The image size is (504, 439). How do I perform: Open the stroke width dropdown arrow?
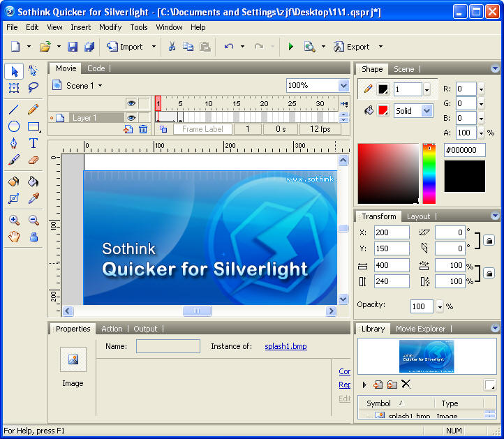(x=427, y=89)
